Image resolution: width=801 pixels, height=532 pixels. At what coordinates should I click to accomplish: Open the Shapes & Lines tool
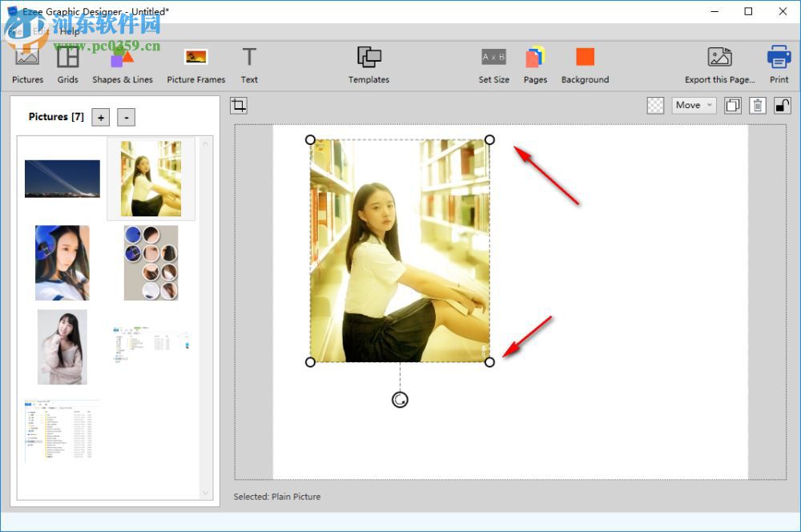pos(122,63)
